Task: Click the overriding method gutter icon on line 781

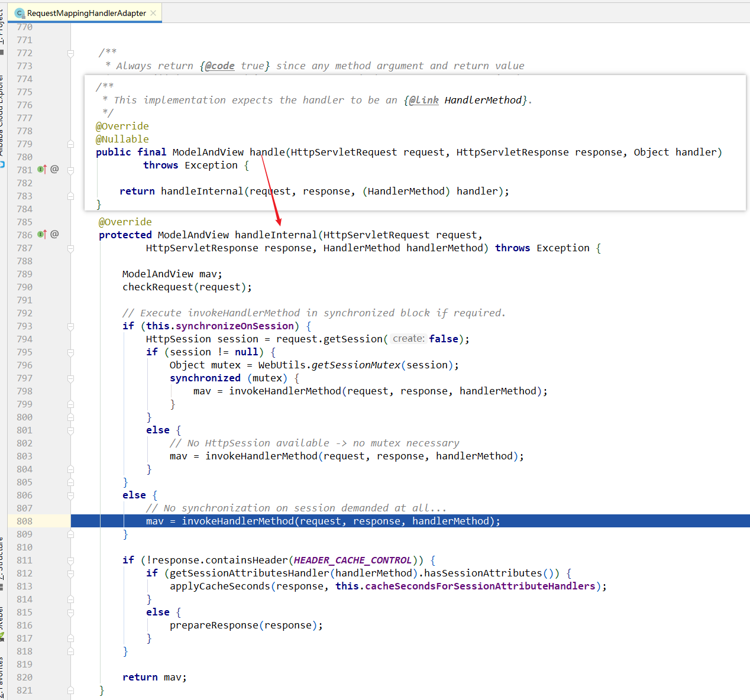Action: point(42,169)
